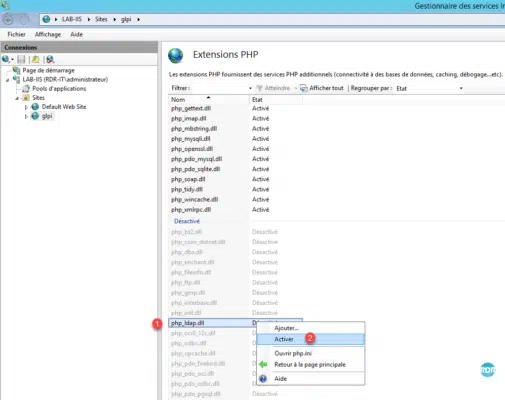Click the save icon in Connexions toolbar
Screen dimensions: 505x400
click(x=21, y=59)
